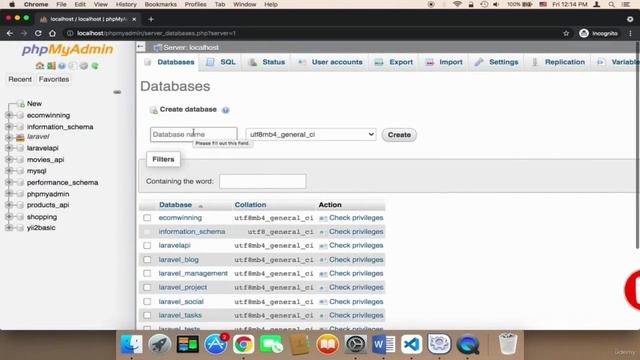The width and height of the screenshot is (640, 360).
Task: Open Mission Control from the dock
Action: coord(187,344)
